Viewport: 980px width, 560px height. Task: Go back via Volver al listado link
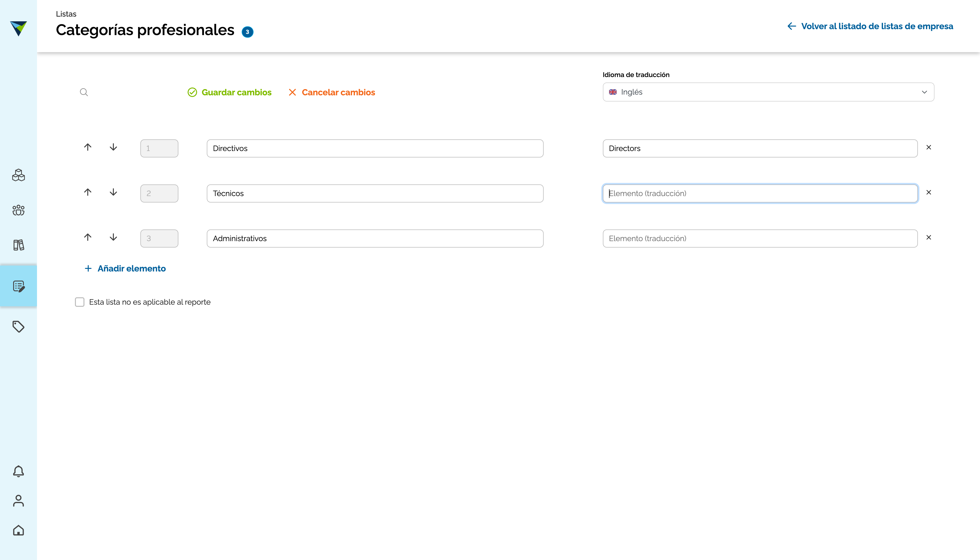coord(870,26)
